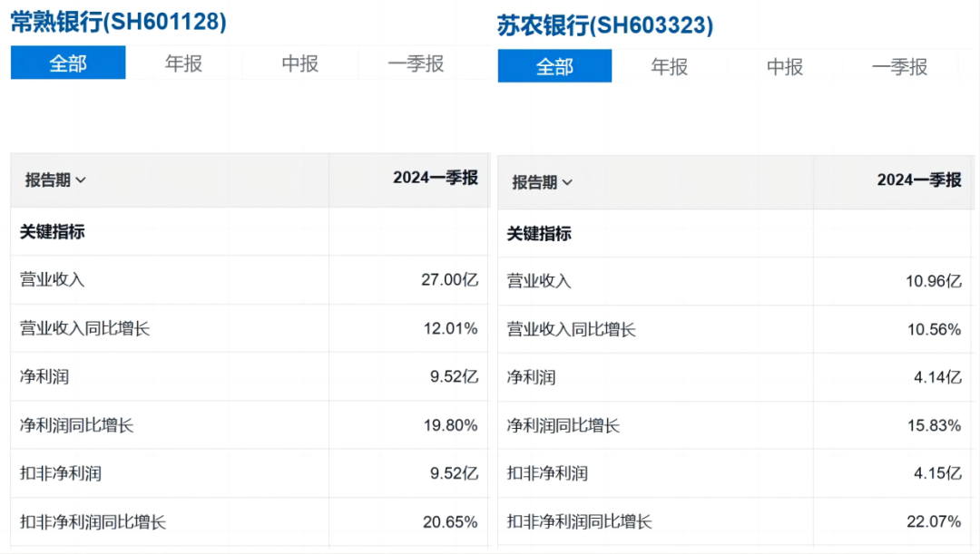The width and height of the screenshot is (980, 554).
Task: Select 营业收入同比增长 label for 常熟银行
Action: 85,328
